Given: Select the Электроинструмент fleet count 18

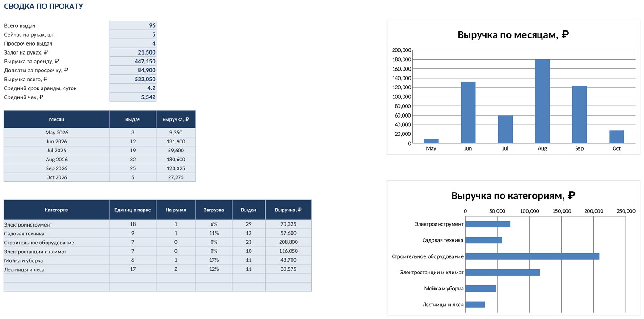Looking at the screenshot, I should click(133, 225).
